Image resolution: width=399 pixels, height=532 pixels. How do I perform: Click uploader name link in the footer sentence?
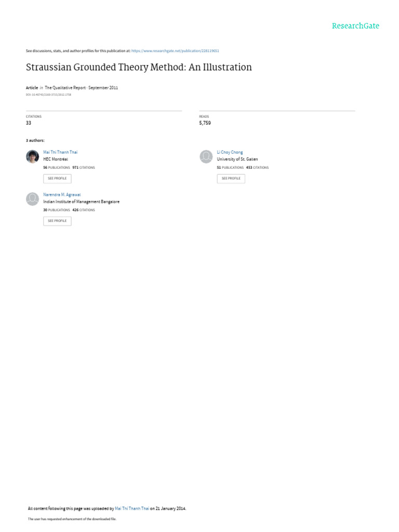tap(132, 508)
